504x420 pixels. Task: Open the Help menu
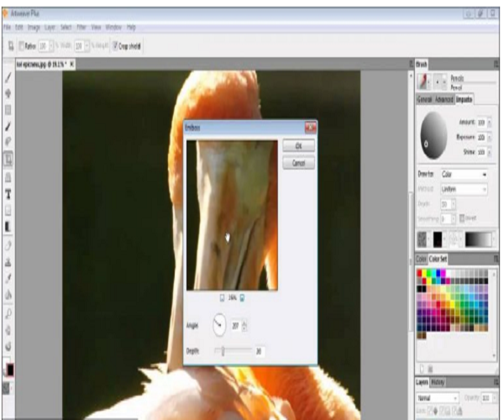[131, 28]
